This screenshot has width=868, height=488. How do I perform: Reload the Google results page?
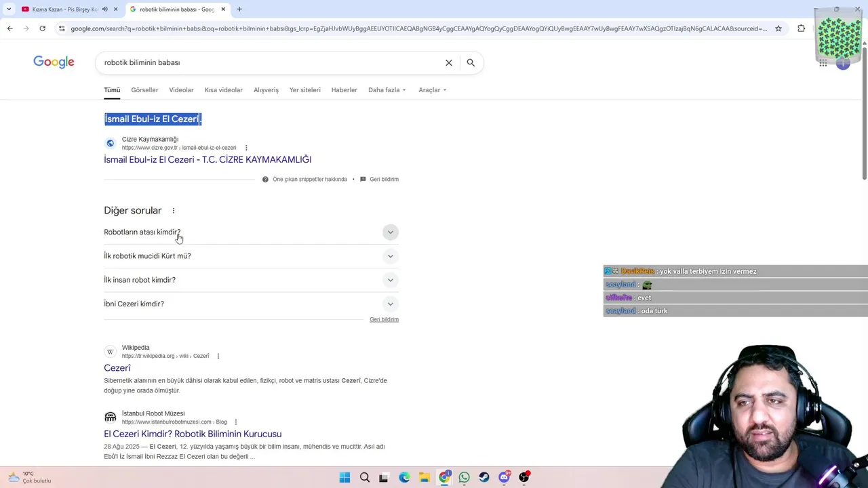(42, 28)
